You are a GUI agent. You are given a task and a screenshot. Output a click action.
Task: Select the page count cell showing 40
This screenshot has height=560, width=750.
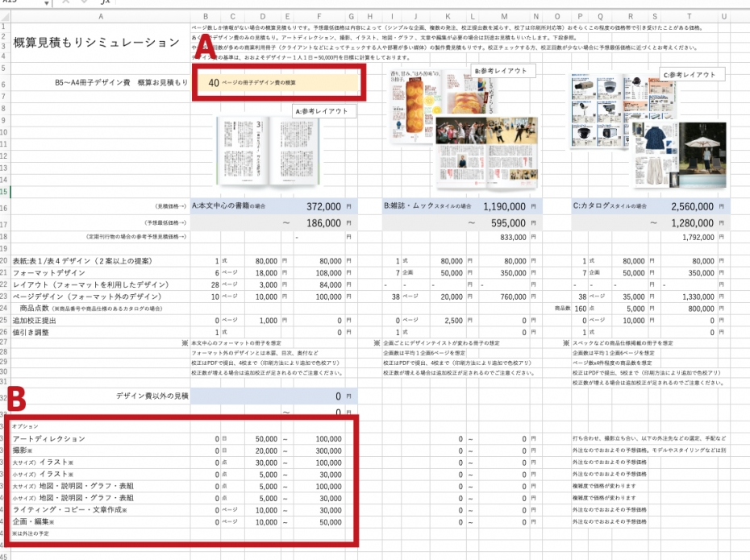(214, 82)
